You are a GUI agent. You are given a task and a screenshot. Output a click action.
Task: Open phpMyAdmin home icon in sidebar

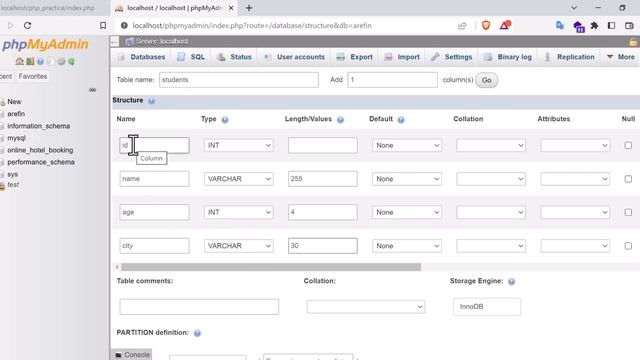point(19,61)
